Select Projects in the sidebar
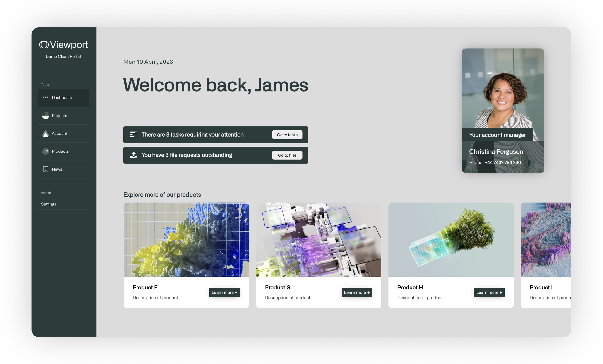 coord(59,116)
